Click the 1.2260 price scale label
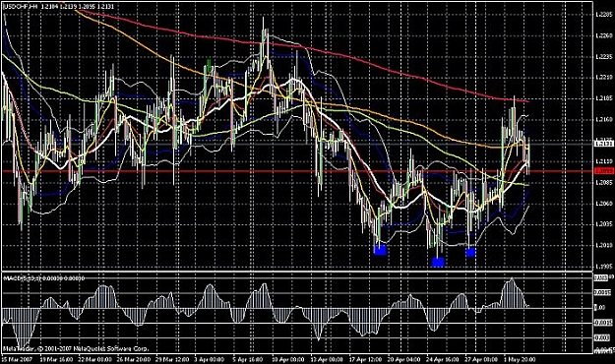 click(x=603, y=35)
